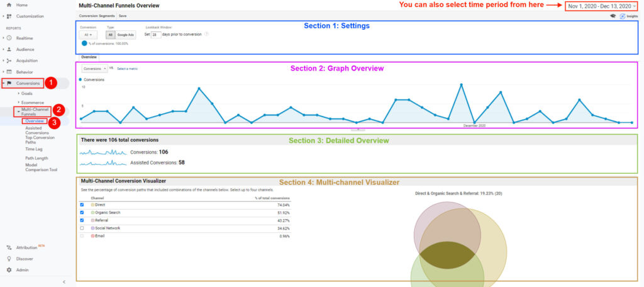Image resolution: width=644 pixels, height=287 pixels.
Task: Click the Referral pink color swatch
Action: point(92,220)
